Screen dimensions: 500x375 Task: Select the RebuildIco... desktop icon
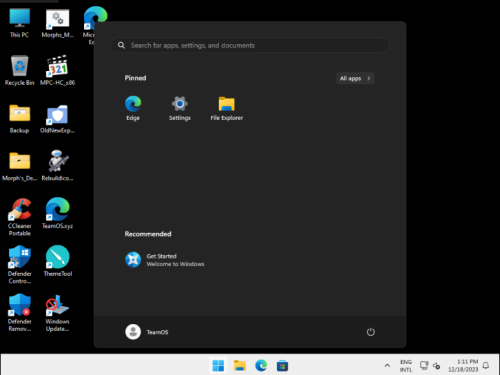pos(58,166)
